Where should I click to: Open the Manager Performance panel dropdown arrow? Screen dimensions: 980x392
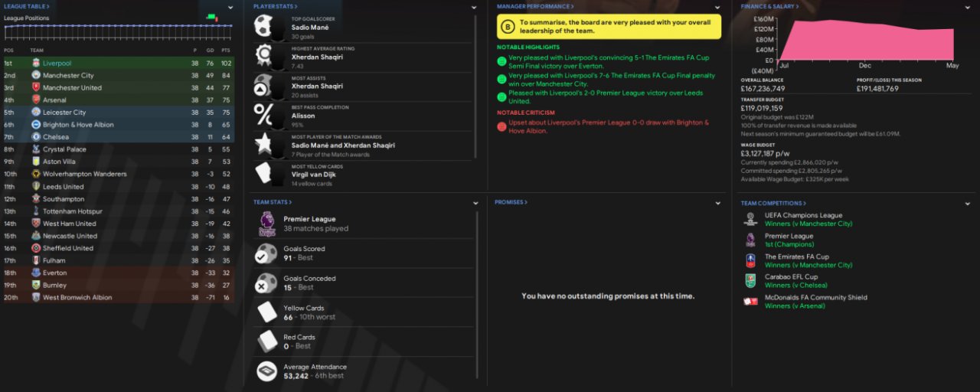pos(718,7)
